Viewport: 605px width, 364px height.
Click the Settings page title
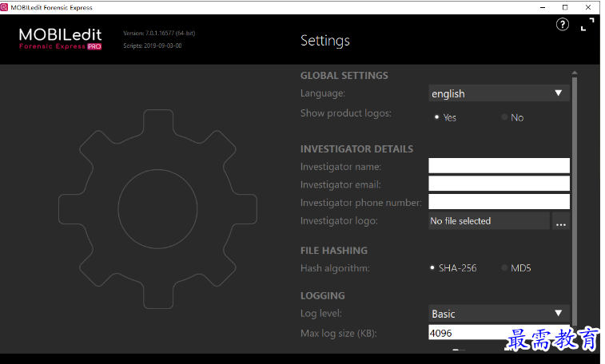(x=325, y=41)
